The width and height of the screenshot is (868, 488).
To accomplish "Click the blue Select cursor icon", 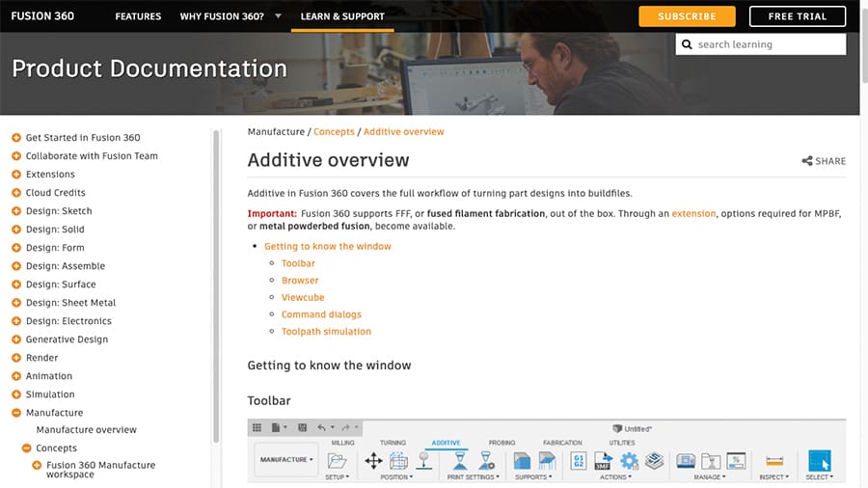I will [819, 460].
